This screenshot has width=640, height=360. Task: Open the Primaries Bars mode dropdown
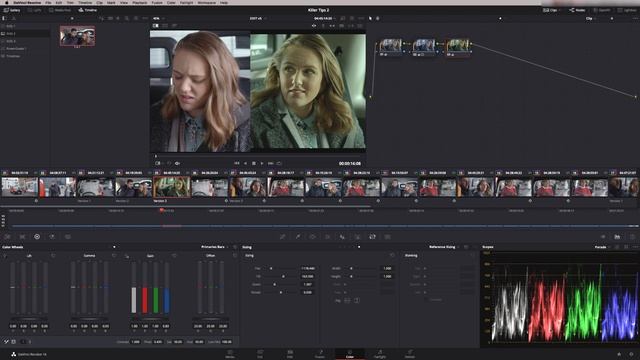point(214,247)
